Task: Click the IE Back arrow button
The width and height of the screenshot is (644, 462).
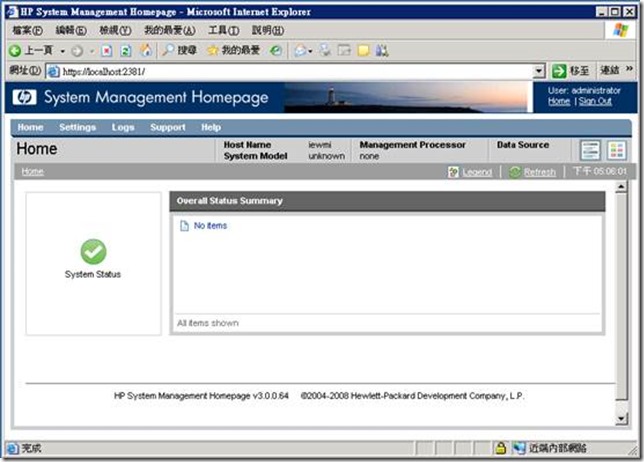Action: pyautogui.click(x=15, y=51)
